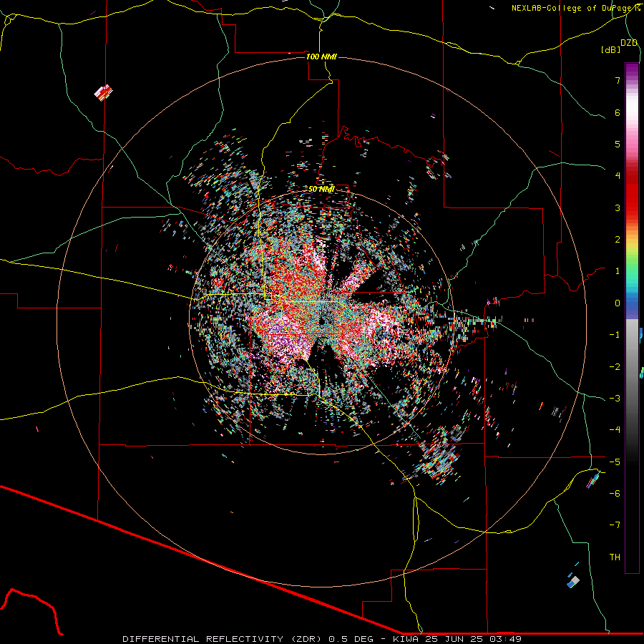Click the 4 value on the color scale

(x=618, y=176)
